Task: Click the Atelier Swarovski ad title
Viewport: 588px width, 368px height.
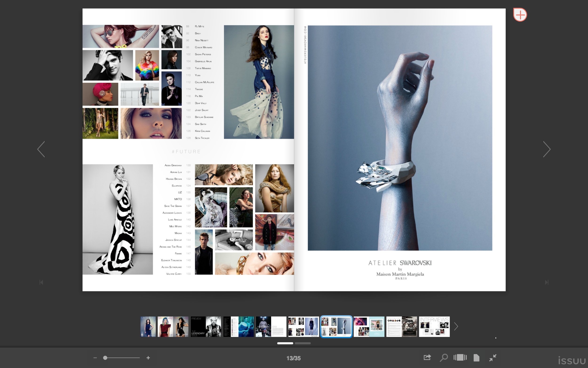Action: coord(400,263)
